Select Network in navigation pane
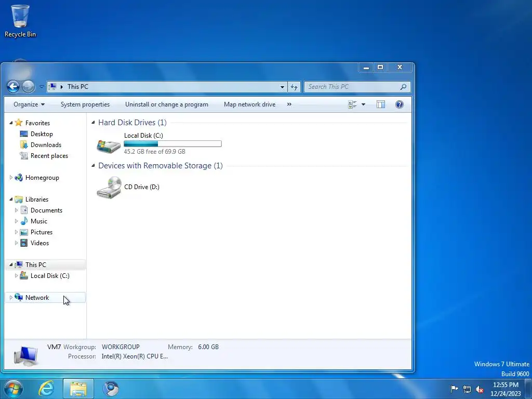The height and width of the screenshot is (399, 532). [37, 298]
